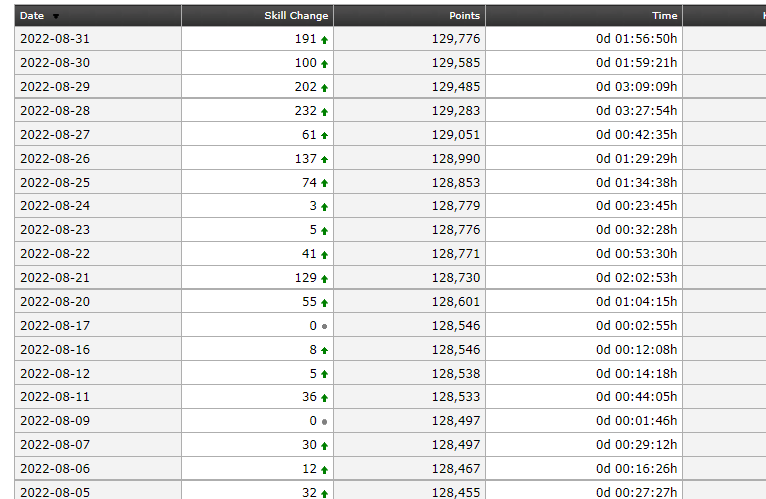
Task: Click the green arrow in the 2022-08-21 row
Action: [x=324, y=279]
